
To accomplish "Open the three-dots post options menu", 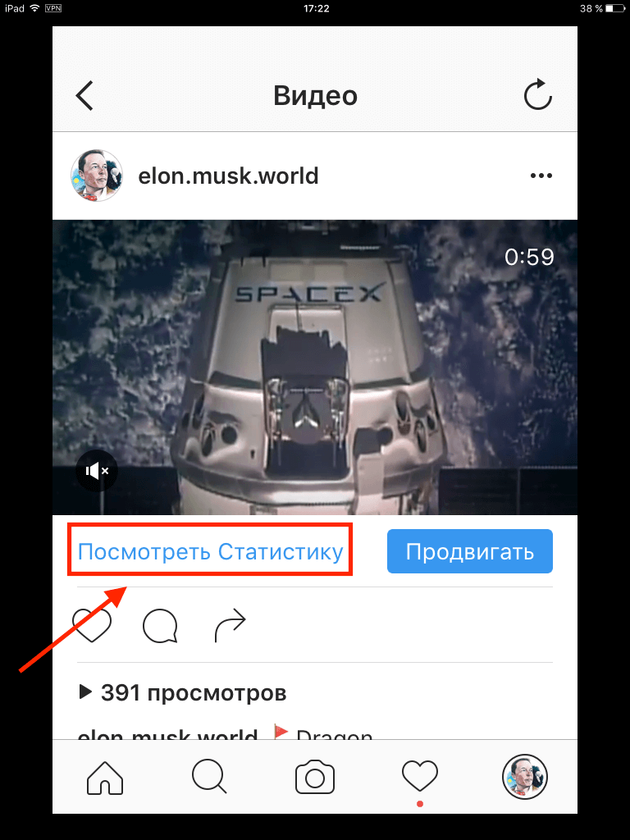I will (541, 176).
